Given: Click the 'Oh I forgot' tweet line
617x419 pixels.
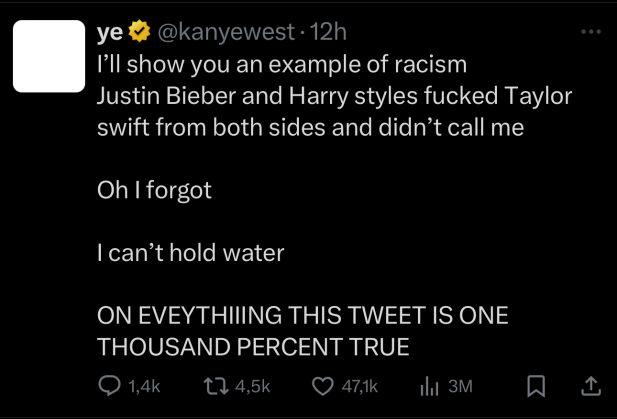Looking at the screenshot, I should pyautogui.click(x=154, y=191).
